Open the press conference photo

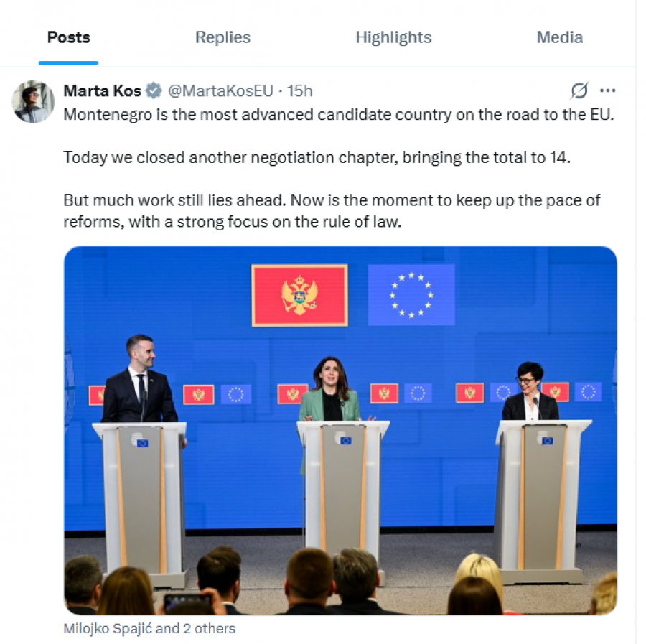pos(340,430)
